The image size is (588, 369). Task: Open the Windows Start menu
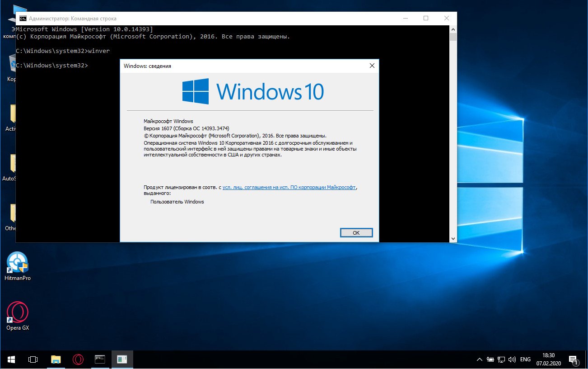tap(11, 360)
